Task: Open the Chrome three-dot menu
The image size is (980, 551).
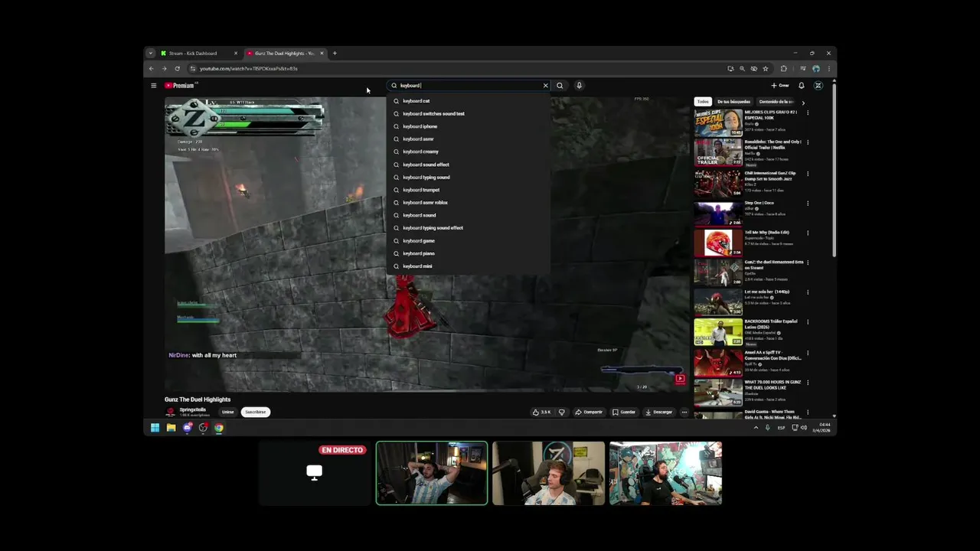Action: point(828,68)
